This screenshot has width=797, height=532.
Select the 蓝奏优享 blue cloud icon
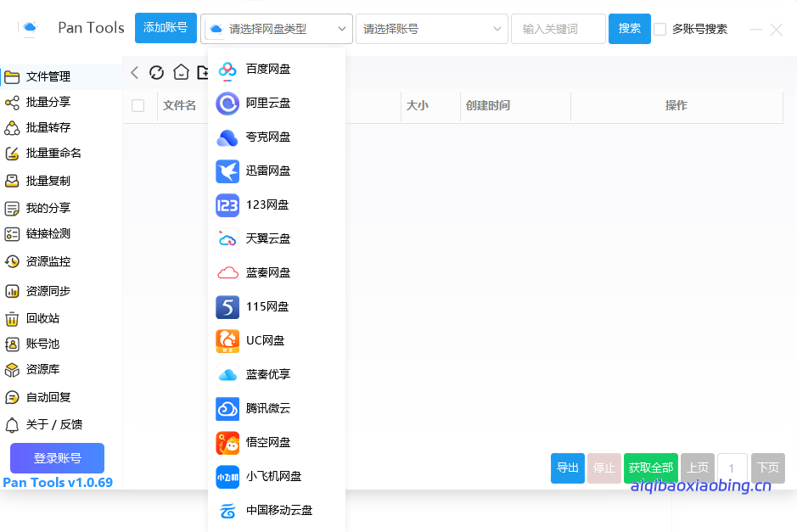point(227,375)
